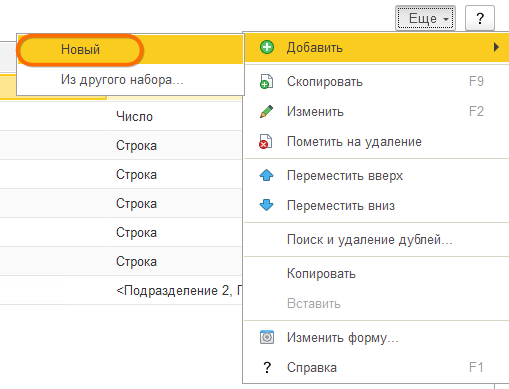Select Скопировать menu entry
The width and height of the screenshot is (509, 389).
tap(377, 82)
